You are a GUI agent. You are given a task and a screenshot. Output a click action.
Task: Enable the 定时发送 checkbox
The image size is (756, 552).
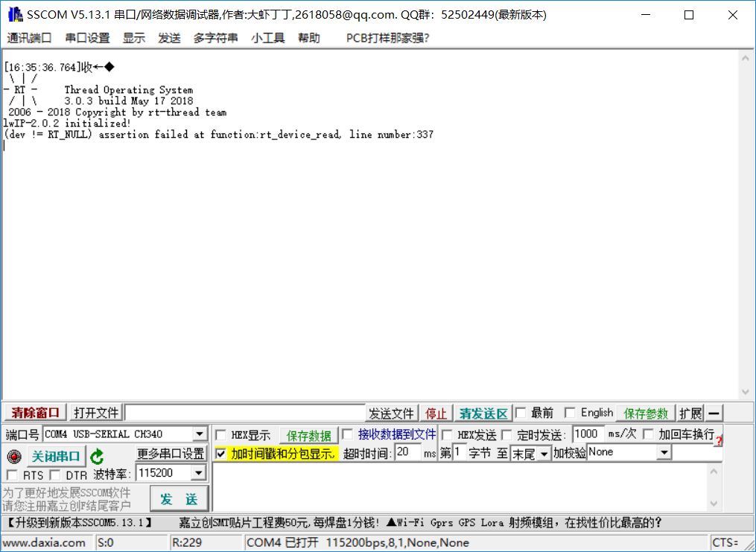pos(506,435)
